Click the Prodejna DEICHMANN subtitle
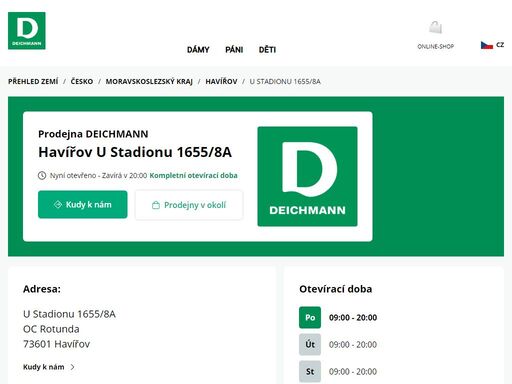The height and width of the screenshot is (384, 512). [93, 134]
